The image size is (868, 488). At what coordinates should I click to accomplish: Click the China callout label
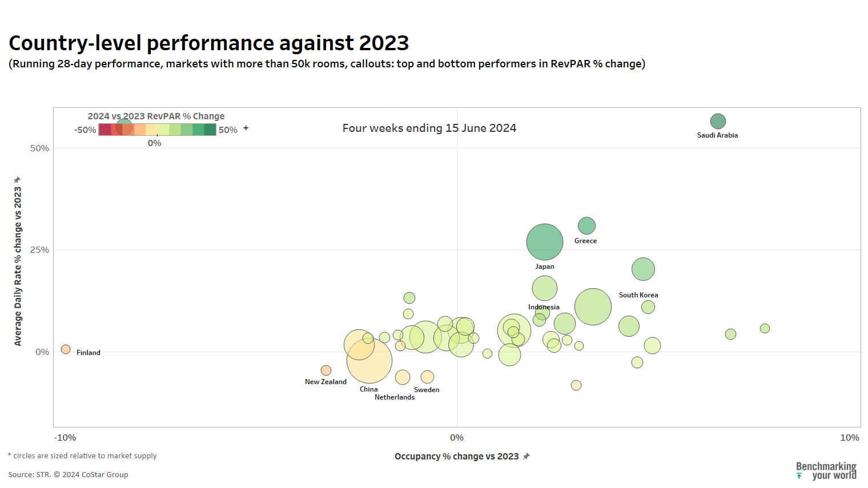click(x=368, y=389)
